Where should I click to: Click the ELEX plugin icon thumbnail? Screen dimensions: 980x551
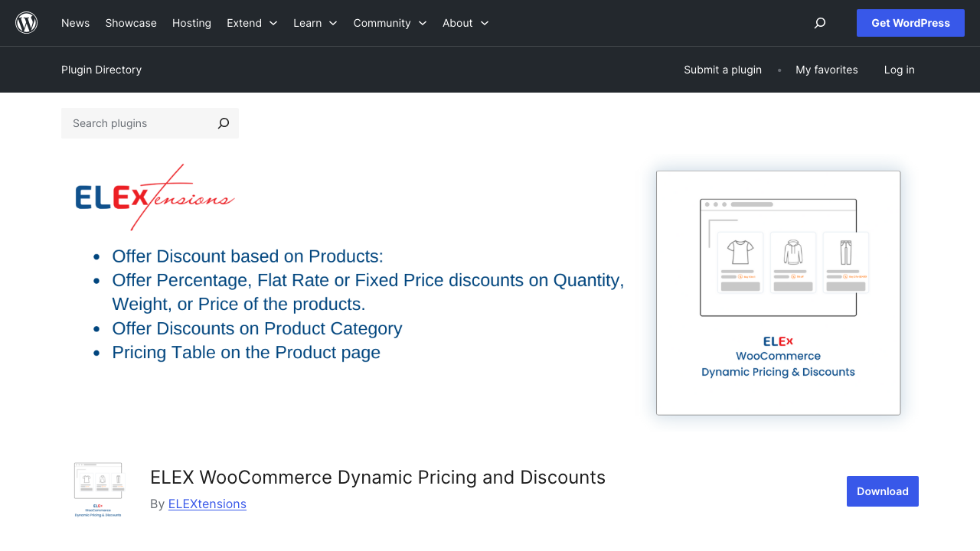pos(99,490)
